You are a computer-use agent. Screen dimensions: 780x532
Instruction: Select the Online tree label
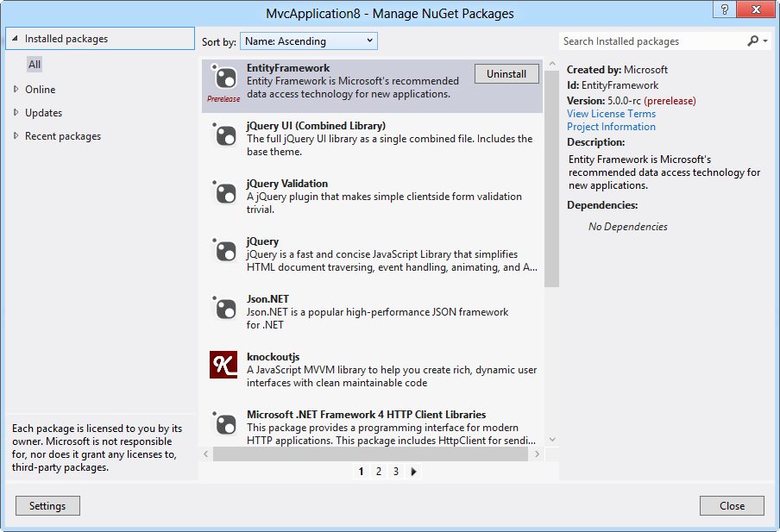click(41, 90)
